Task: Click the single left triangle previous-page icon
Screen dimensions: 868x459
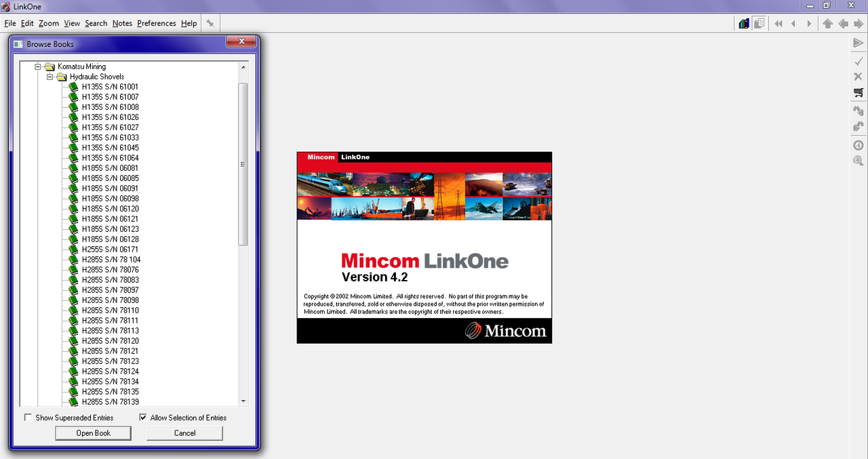Action: 793,23
